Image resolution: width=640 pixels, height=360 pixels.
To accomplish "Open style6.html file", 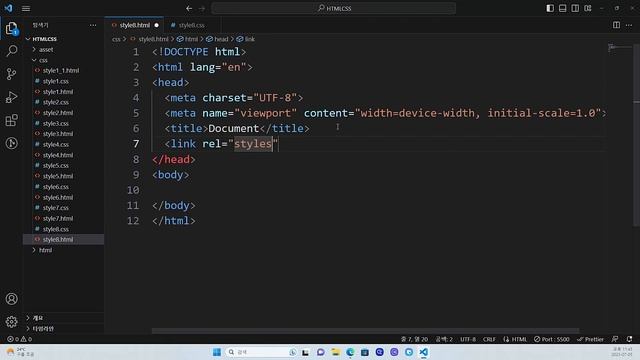I will pos(63,197).
